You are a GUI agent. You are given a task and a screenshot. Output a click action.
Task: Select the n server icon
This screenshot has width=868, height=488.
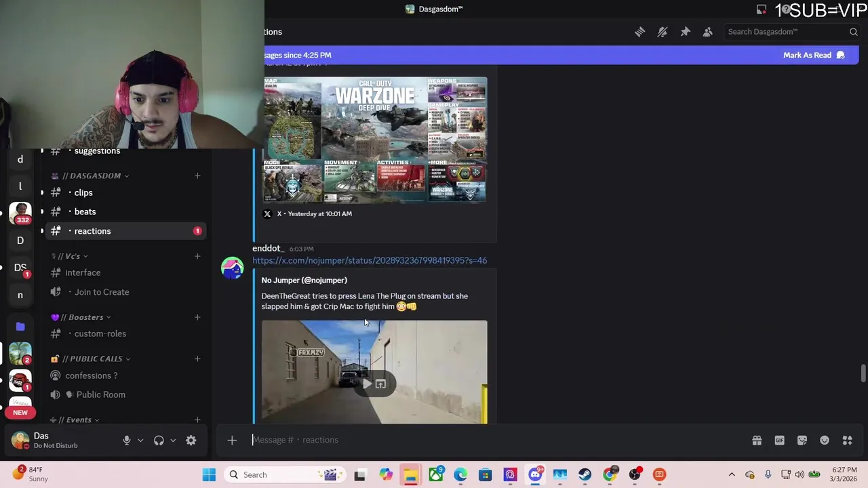point(20,296)
